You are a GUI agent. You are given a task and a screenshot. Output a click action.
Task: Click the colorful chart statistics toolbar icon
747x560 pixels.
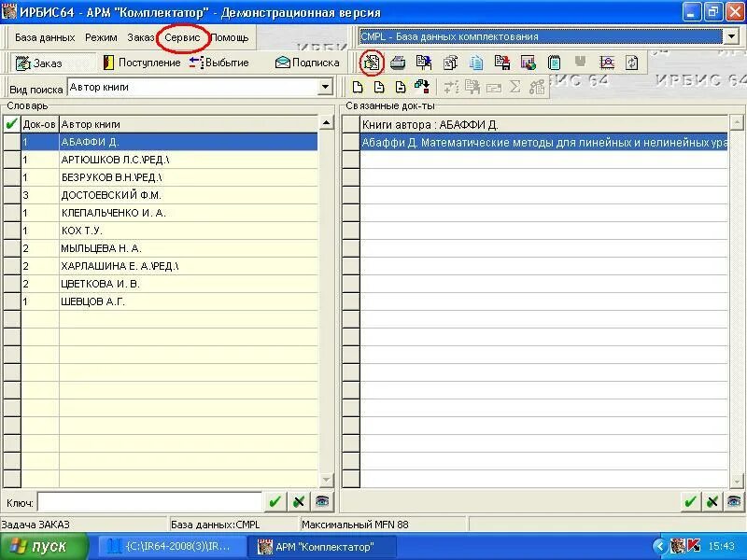point(528,63)
